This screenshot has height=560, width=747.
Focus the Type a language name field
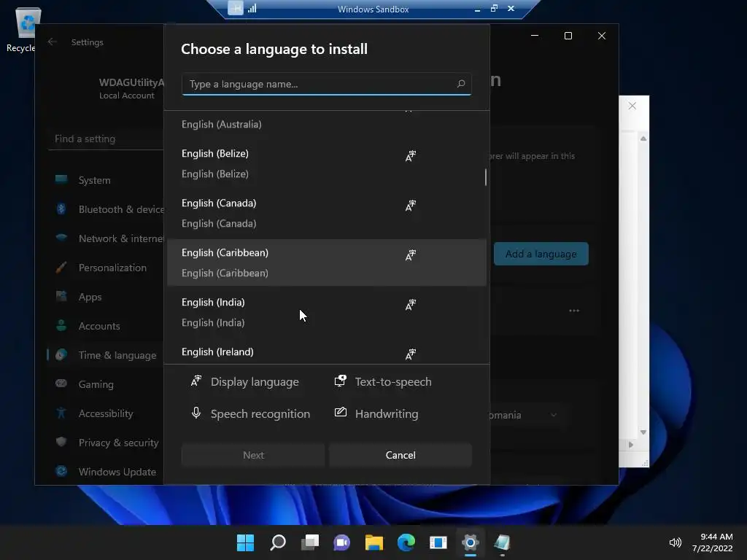click(326, 84)
